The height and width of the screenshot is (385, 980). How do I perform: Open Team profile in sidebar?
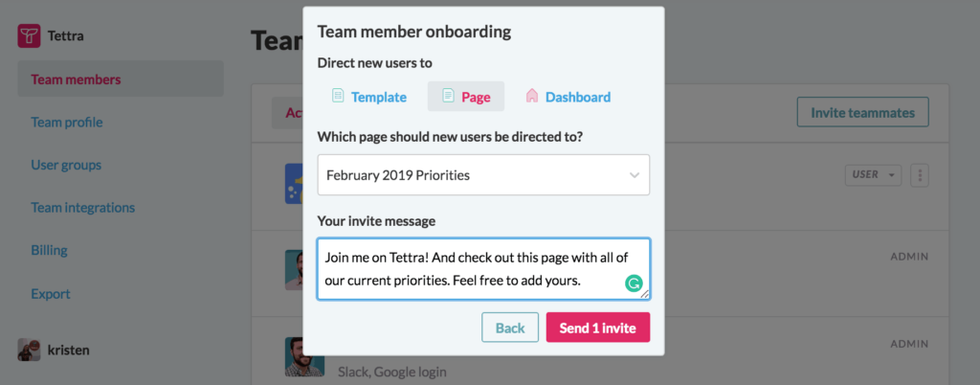tap(67, 122)
